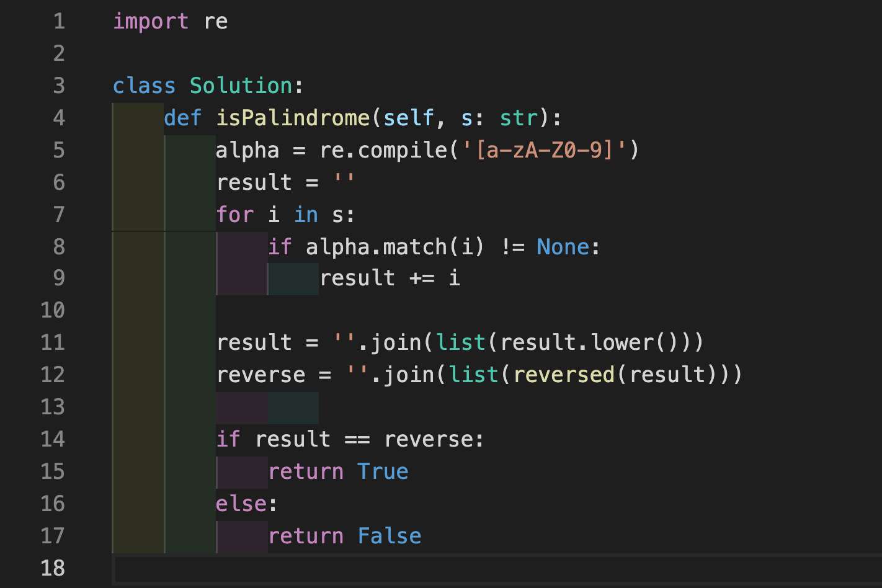Click the 'if' keyword on line 8
This screenshot has height=588, width=882.
(280, 247)
